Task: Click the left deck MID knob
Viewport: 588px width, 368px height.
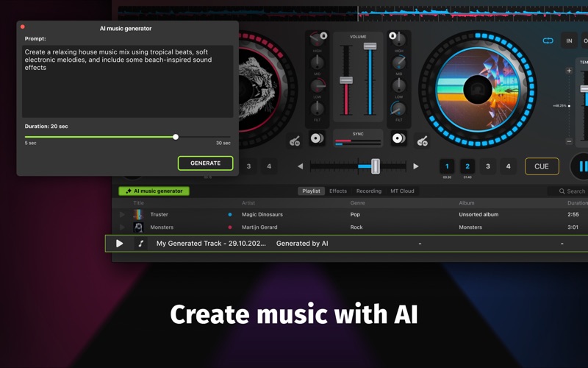Action: [x=318, y=62]
